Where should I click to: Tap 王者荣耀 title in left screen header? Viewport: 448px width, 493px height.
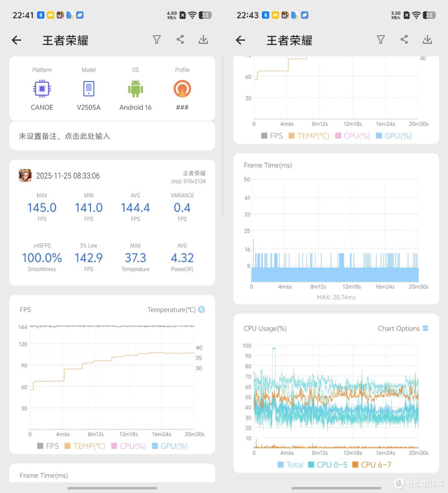[66, 40]
